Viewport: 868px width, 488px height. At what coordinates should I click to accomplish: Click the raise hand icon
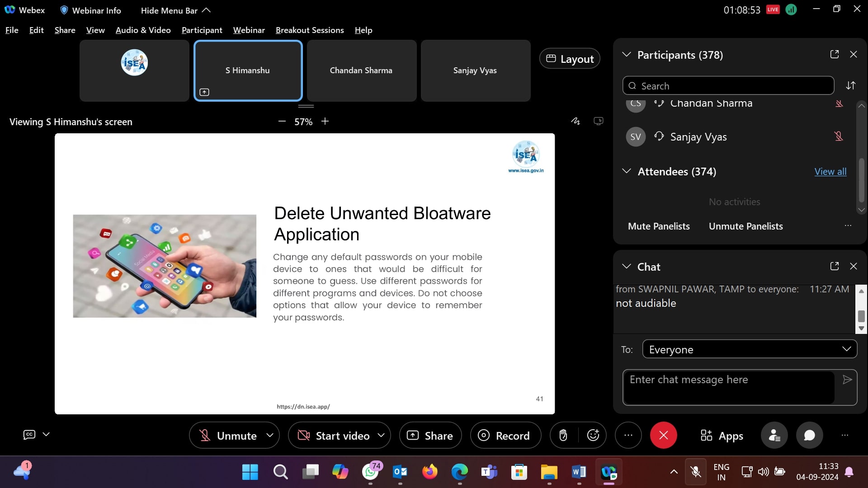(x=563, y=436)
